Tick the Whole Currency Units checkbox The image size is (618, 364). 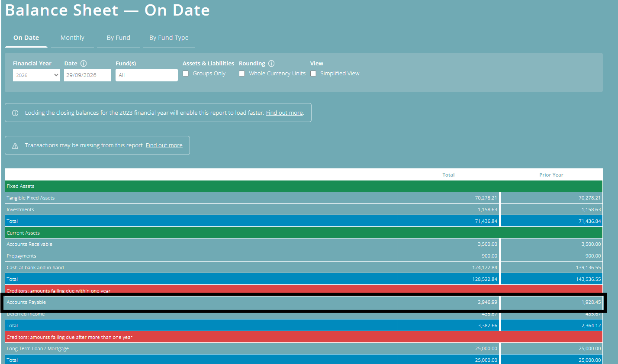(x=242, y=74)
